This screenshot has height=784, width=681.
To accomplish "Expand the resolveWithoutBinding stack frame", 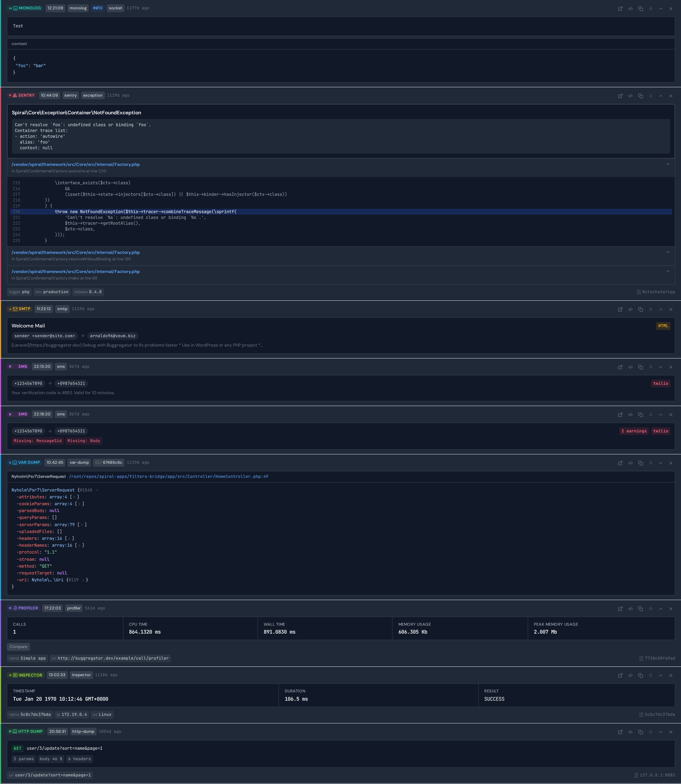I will tap(668, 252).
